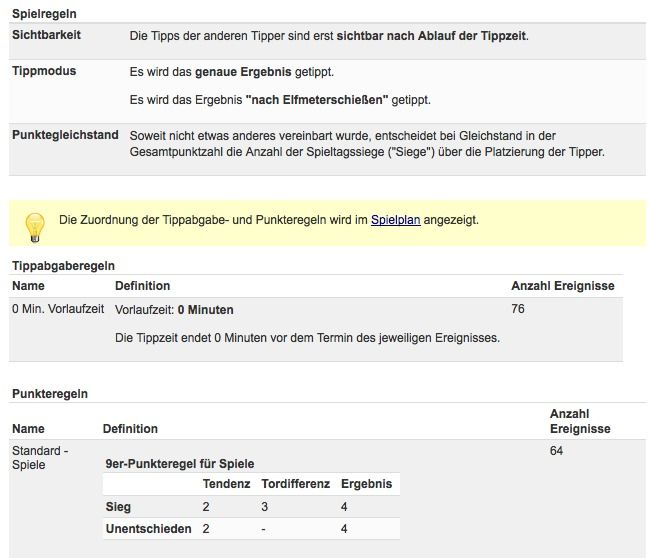Click Tippabgaberegeln 'Anzahl Ereignisse' column header
The image size is (648, 558).
tap(562, 286)
